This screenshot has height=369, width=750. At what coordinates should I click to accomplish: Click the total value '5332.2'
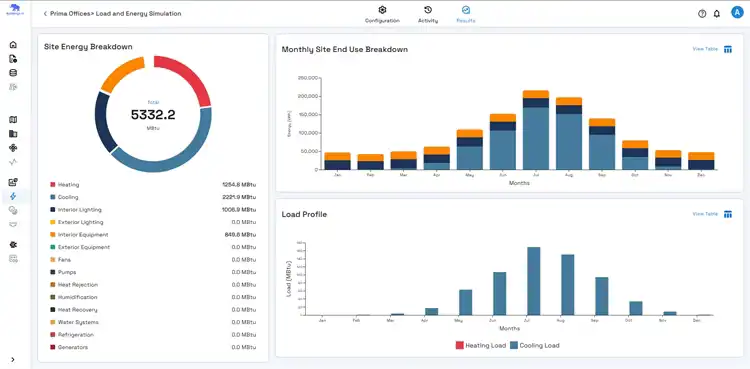[153, 115]
